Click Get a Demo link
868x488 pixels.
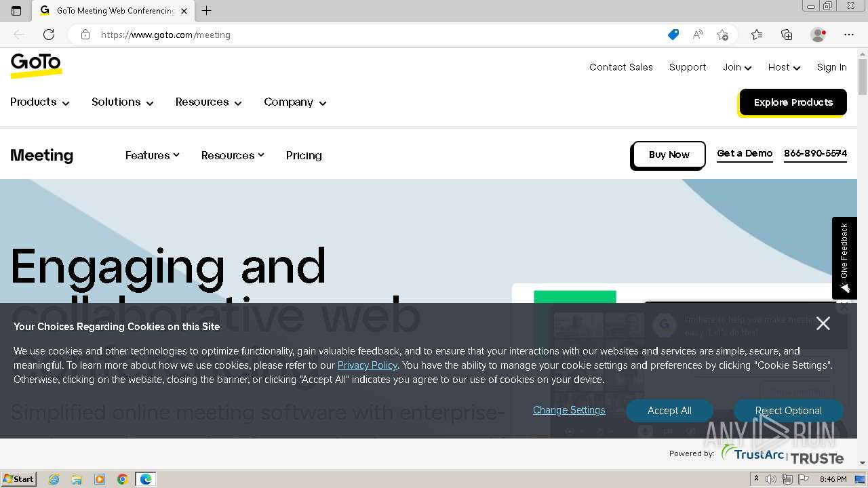pos(745,154)
